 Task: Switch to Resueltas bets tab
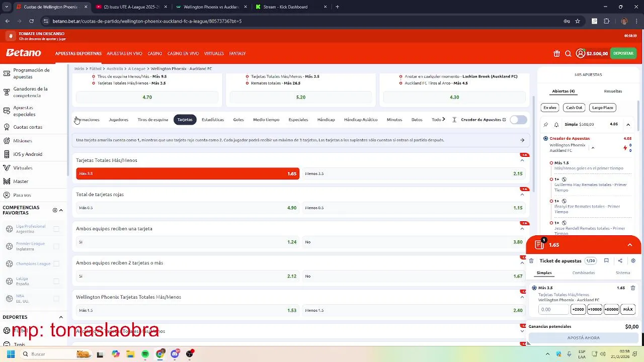click(x=613, y=91)
